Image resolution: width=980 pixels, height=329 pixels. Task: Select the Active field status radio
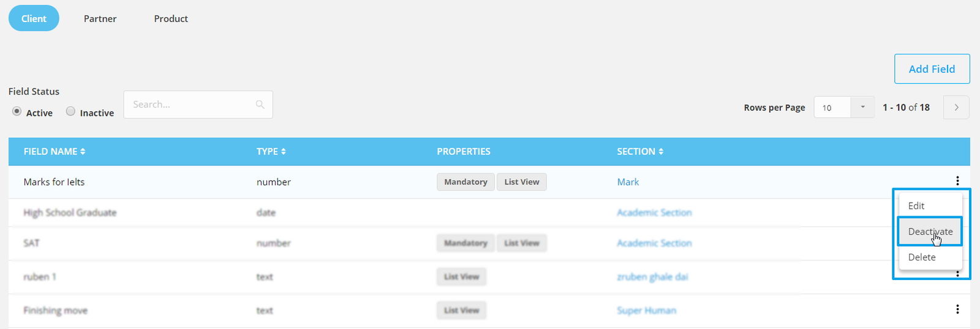tap(17, 112)
